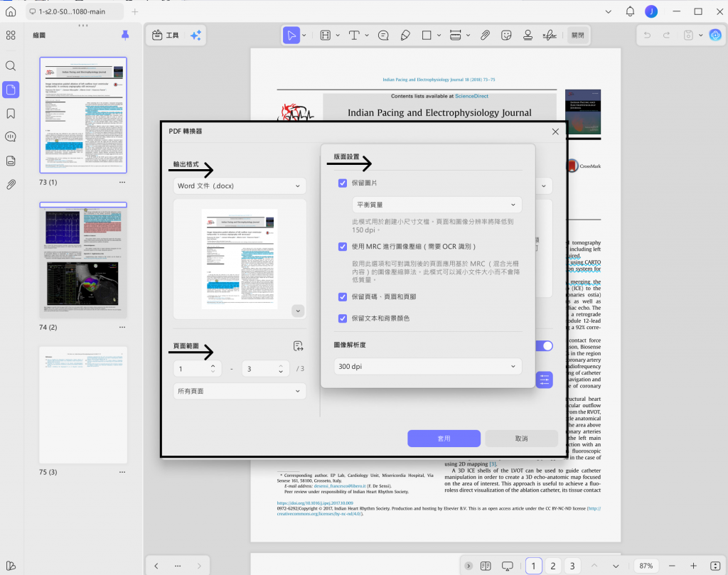This screenshot has width=728, height=575.
Task: Select the text T tool
Action: pos(354,36)
